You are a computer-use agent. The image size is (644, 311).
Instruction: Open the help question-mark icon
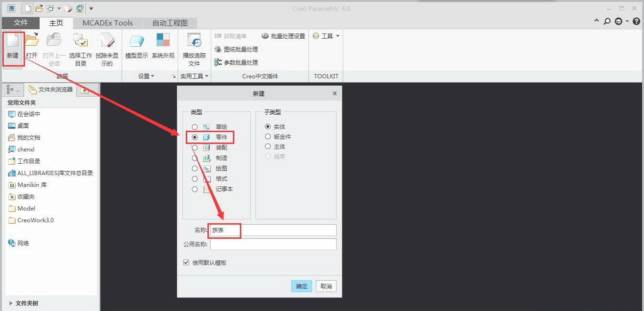[636, 21]
